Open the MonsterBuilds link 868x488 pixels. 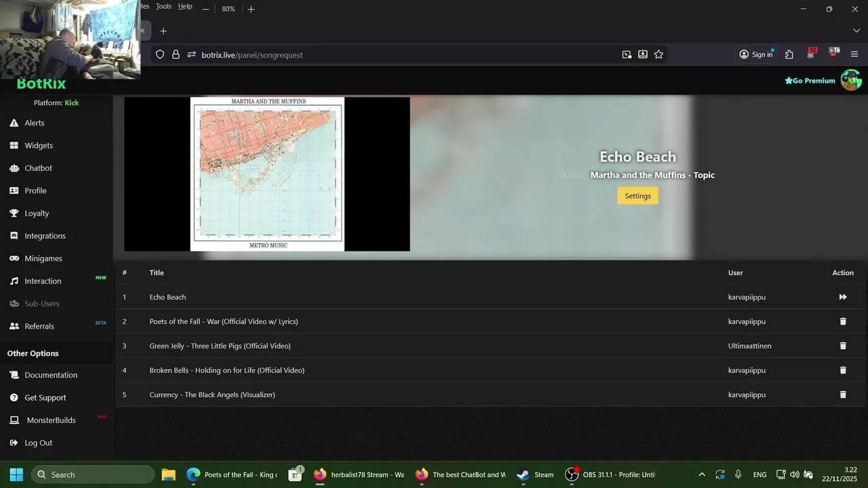pyautogui.click(x=51, y=420)
